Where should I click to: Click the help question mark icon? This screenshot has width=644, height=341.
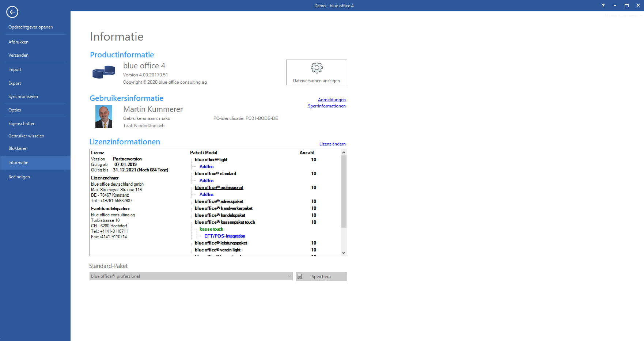coord(603,5)
